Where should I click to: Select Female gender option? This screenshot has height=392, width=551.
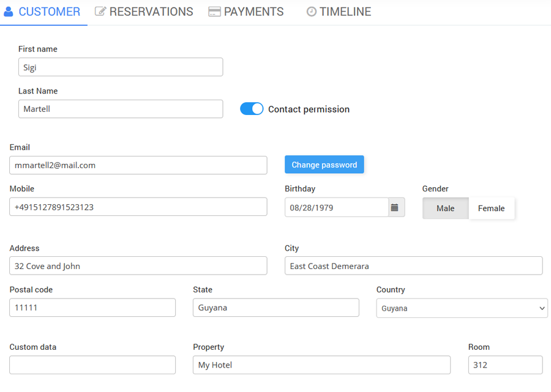click(491, 208)
